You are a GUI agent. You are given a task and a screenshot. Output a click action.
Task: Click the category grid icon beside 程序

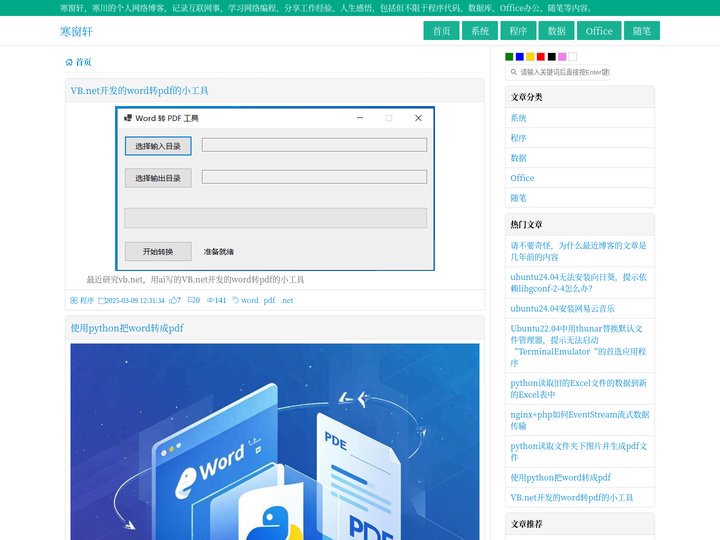point(74,300)
